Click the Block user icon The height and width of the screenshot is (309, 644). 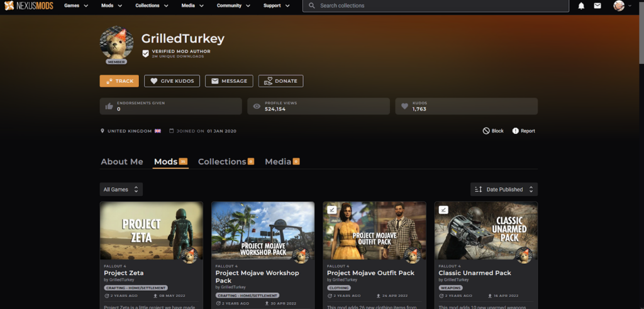[x=486, y=131]
